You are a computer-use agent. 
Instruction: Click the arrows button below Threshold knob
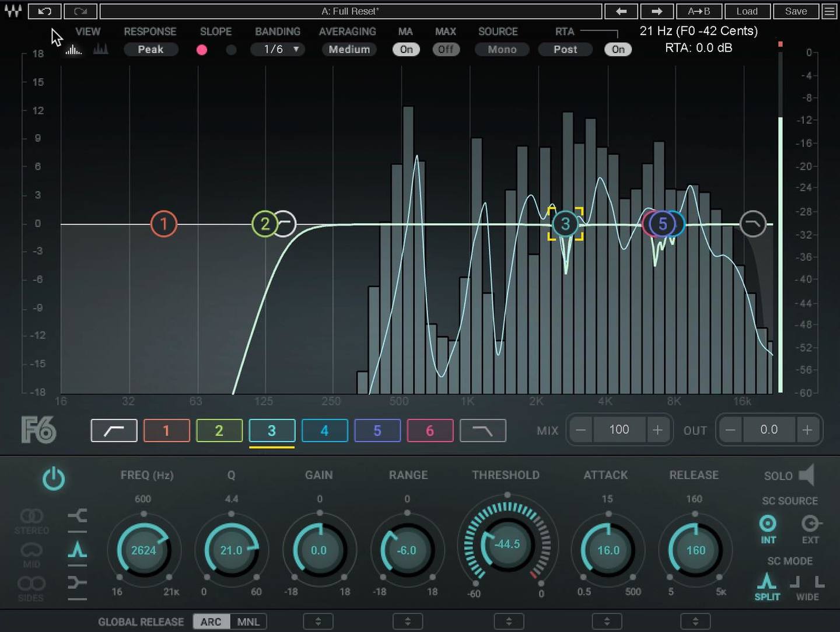point(509,621)
